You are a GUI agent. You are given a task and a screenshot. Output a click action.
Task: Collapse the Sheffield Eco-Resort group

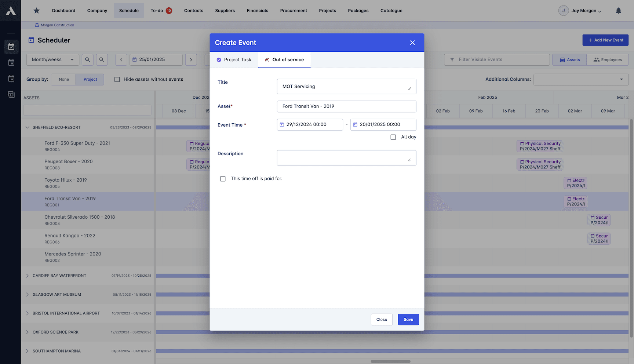(x=27, y=127)
